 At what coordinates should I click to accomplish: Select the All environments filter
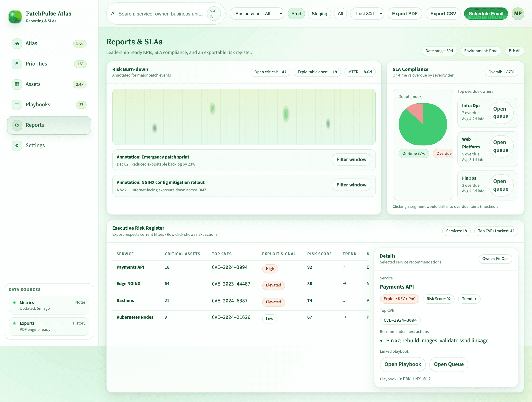point(340,14)
